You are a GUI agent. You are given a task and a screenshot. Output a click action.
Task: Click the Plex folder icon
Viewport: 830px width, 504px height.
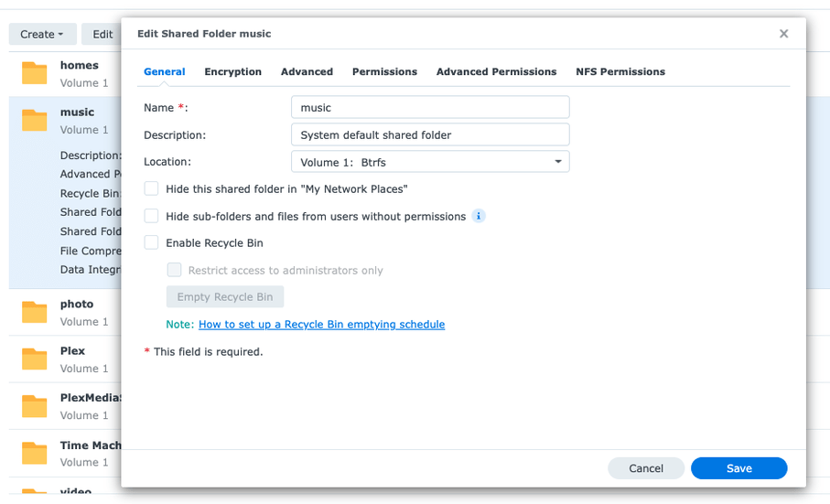tap(35, 359)
